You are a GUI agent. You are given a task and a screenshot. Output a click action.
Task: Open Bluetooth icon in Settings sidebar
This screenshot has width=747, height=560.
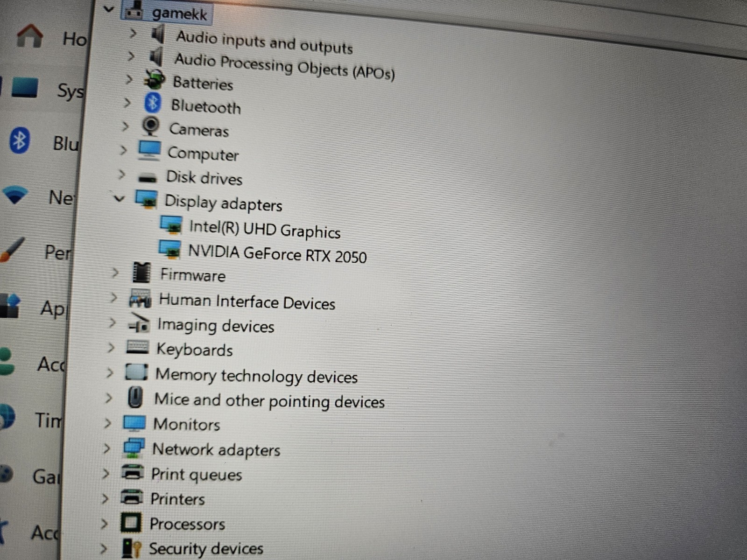tap(19, 140)
